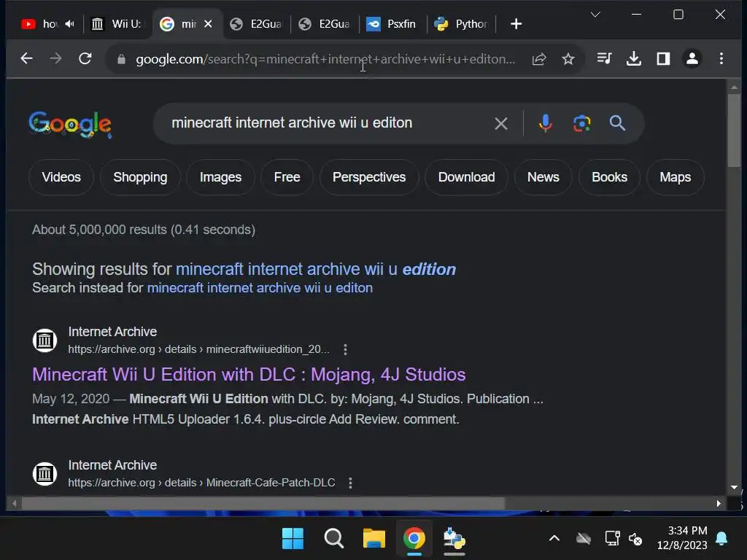Switch to the Wii U archive tab
This screenshot has height=560, width=747.
pos(117,24)
